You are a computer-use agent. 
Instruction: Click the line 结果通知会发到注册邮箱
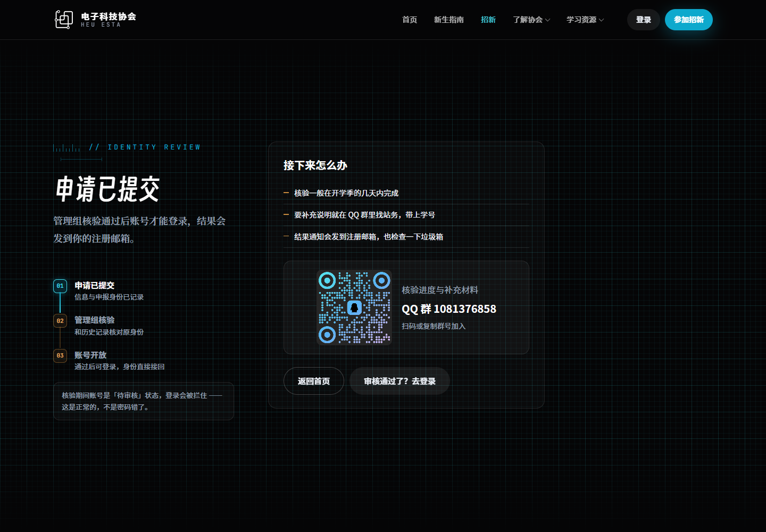pyautogui.click(x=369, y=237)
